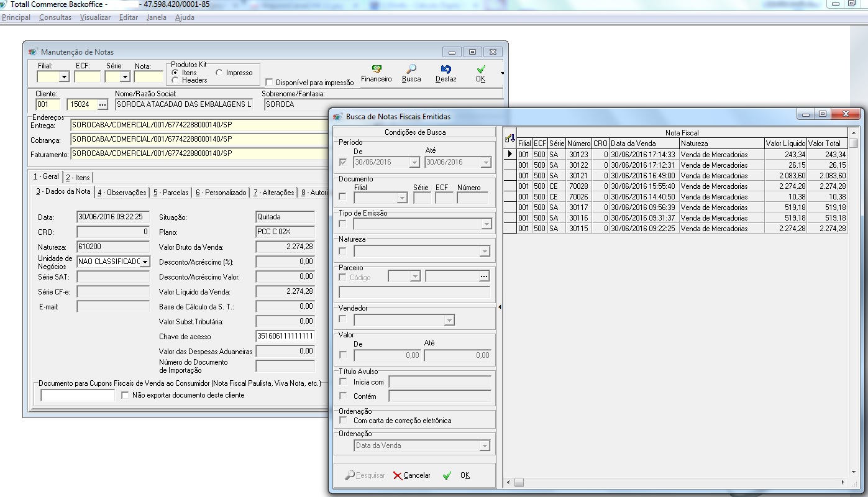Switch to the 5 - Parcelas tab
This screenshot has width=868, height=497.
coord(171,193)
